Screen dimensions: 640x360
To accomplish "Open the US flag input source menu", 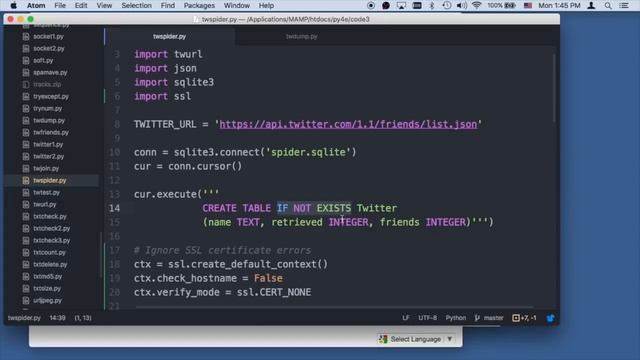I will click(528, 5).
